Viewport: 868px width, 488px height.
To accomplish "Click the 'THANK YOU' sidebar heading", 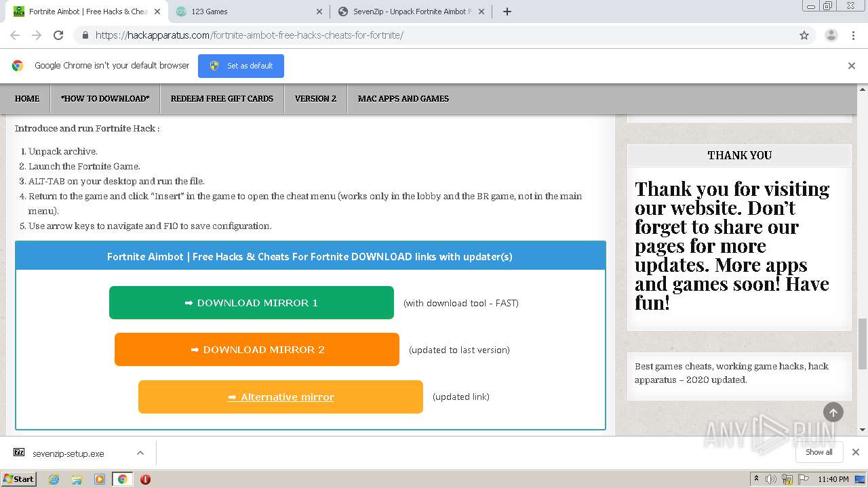I will click(739, 155).
